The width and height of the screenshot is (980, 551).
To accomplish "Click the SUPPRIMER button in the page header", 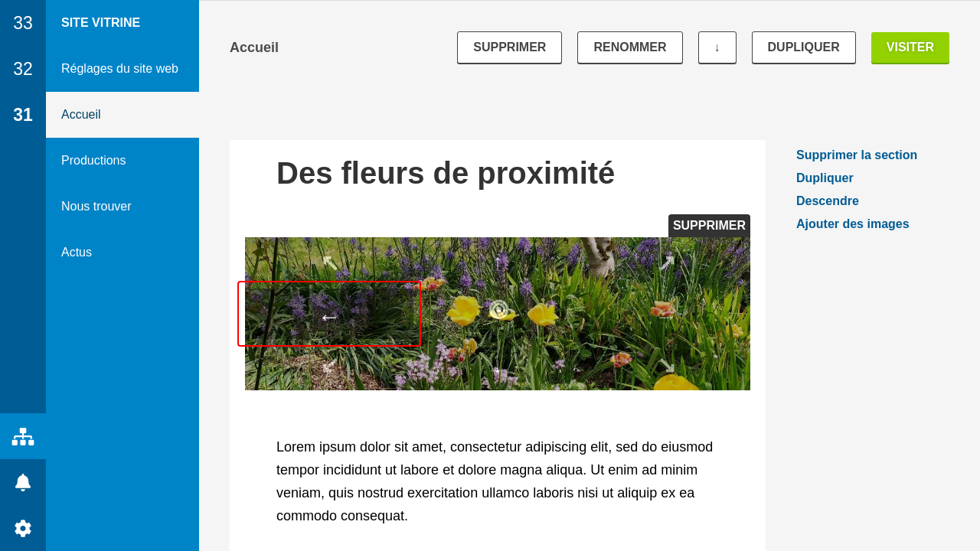I will 509,47.
